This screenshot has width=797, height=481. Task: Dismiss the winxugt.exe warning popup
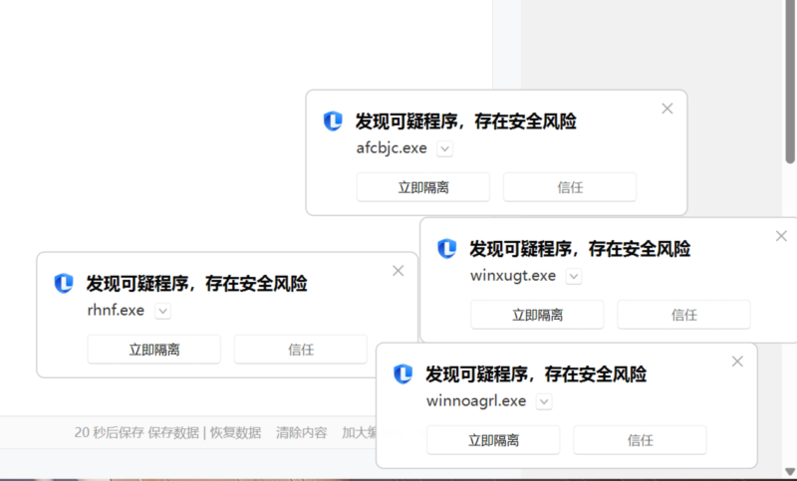[781, 236]
